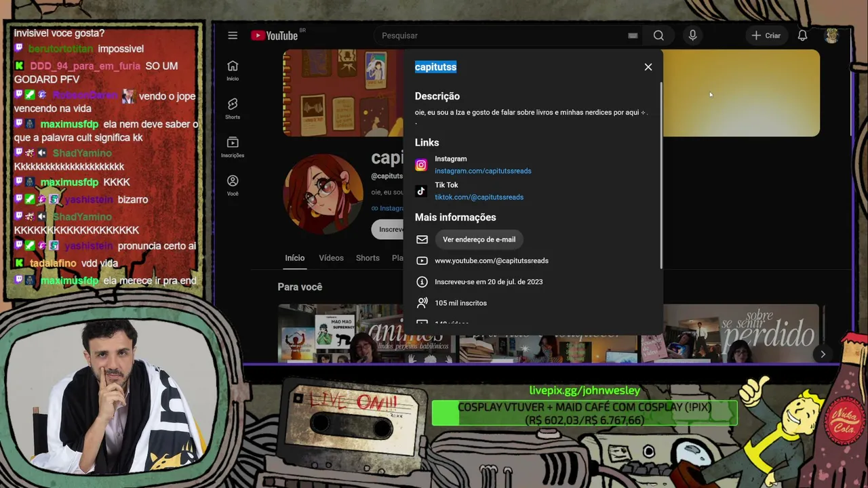
Task: Click the partially hidden Inscrever-se button
Action: tap(388, 229)
